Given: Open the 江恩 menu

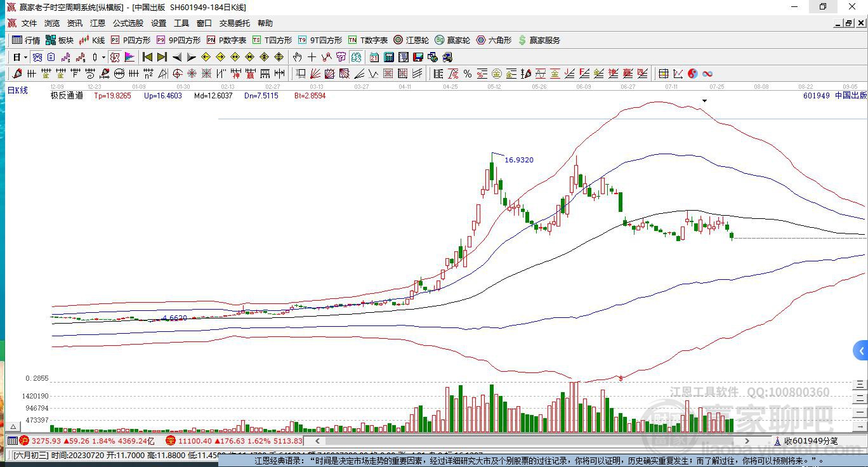Looking at the screenshot, I should 98,23.
